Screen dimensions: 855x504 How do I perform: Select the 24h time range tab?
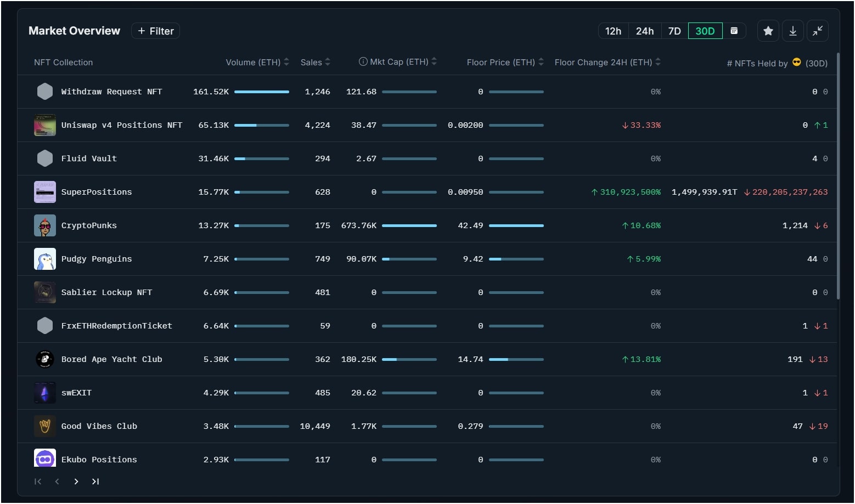point(644,31)
